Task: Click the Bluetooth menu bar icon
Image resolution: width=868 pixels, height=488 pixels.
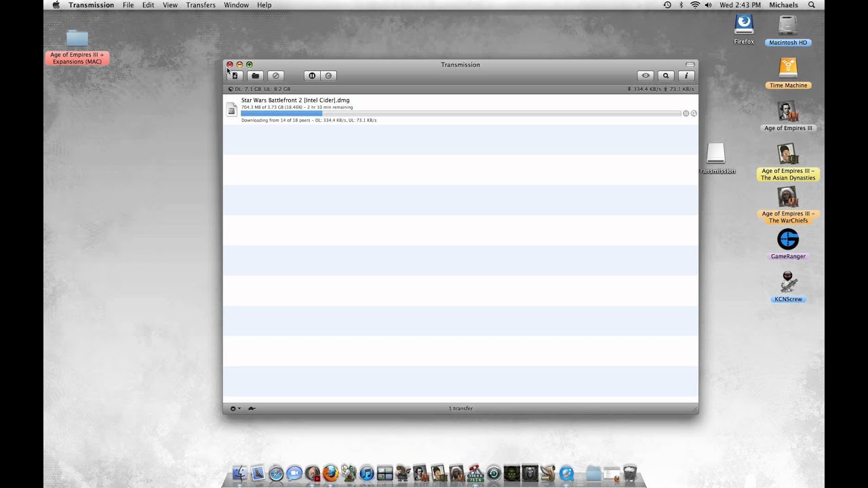Action: coord(682,5)
